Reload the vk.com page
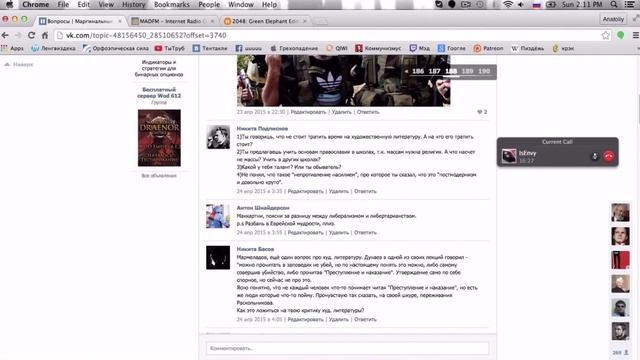 (31, 36)
